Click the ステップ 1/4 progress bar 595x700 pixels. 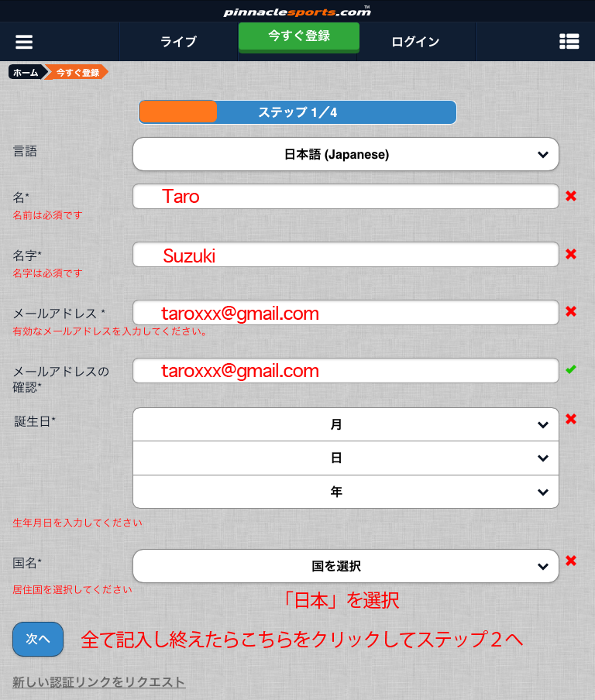click(x=297, y=112)
